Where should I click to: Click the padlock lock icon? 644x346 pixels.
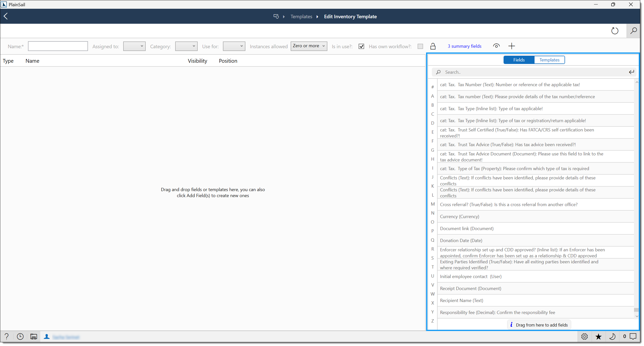433,46
